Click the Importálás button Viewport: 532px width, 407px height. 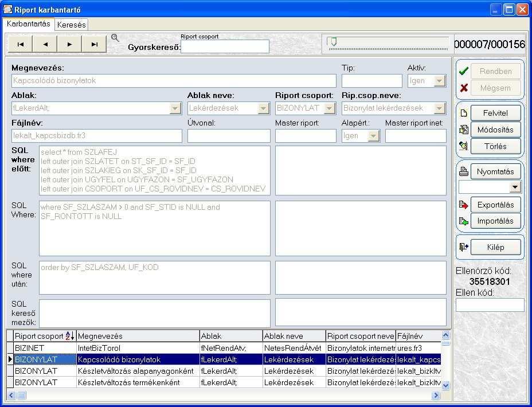click(x=495, y=221)
